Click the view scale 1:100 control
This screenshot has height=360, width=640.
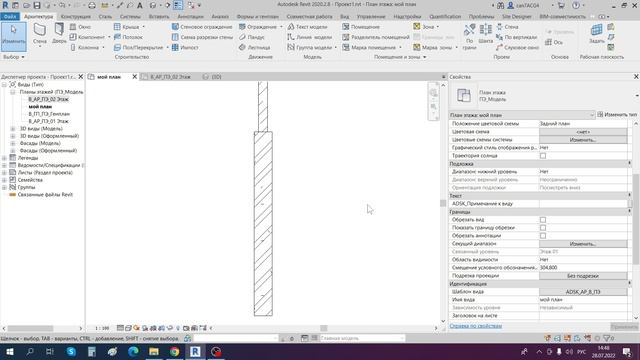pyautogui.click(x=102, y=328)
